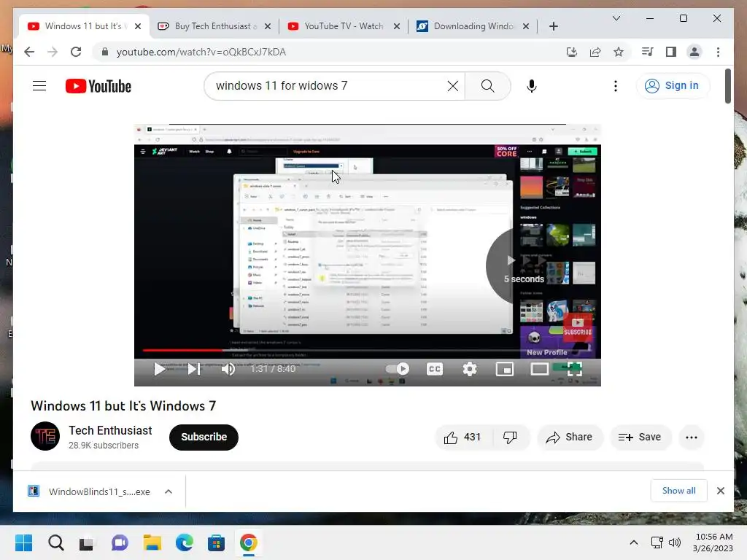Open the Tech Enthusiast channel avatar
The height and width of the screenshot is (560, 747).
click(x=45, y=436)
